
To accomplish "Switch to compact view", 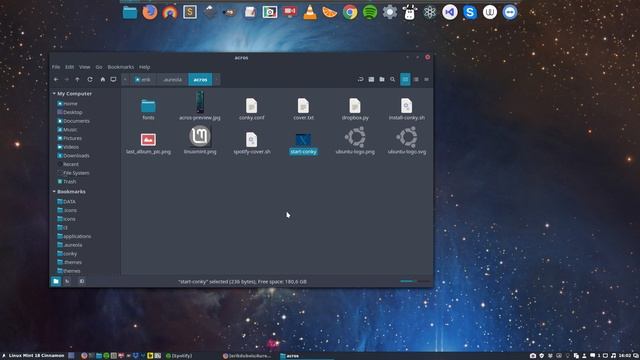I will pyautogui.click(x=426, y=80).
